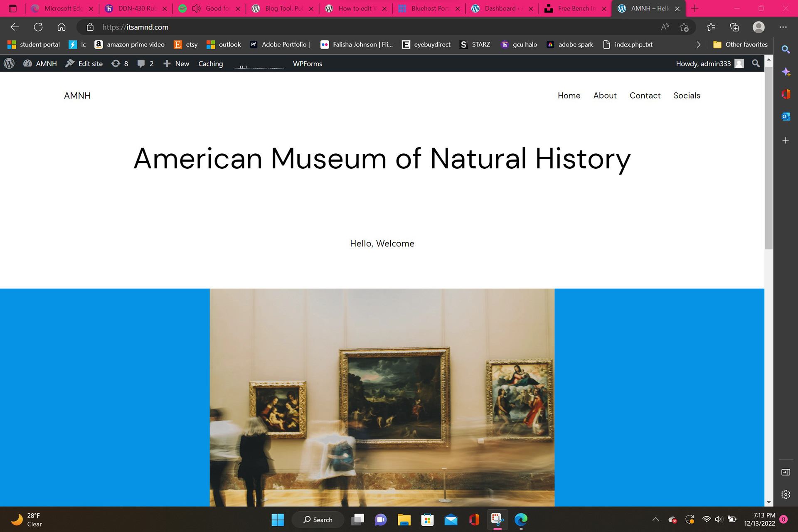
Task: Click the browser home icon
Action: [x=62, y=27]
